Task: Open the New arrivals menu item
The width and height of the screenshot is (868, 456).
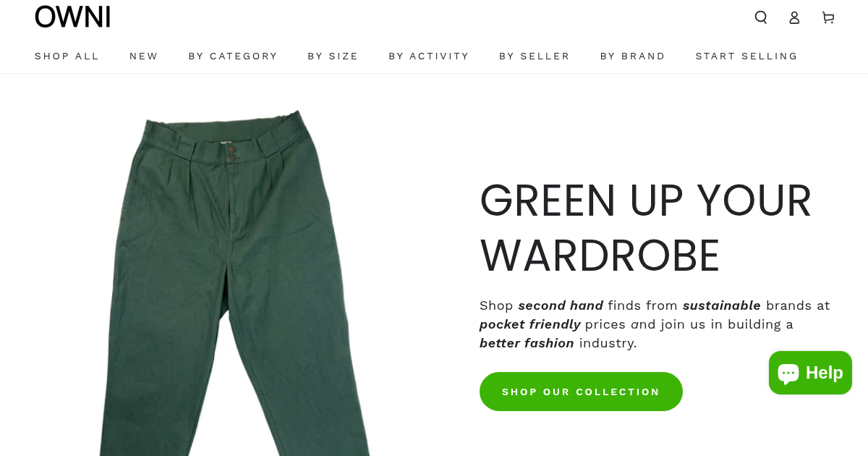Action: point(144,56)
